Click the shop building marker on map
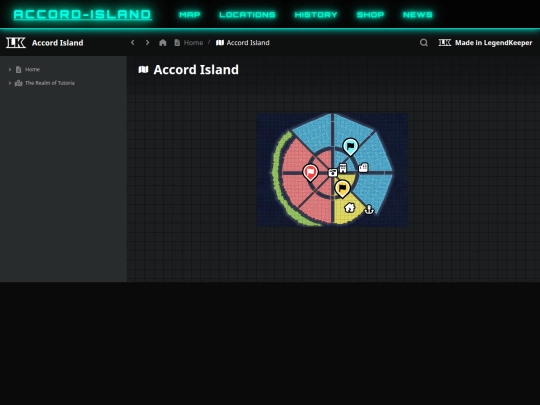This screenshot has height=405, width=540. (x=343, y=168)
